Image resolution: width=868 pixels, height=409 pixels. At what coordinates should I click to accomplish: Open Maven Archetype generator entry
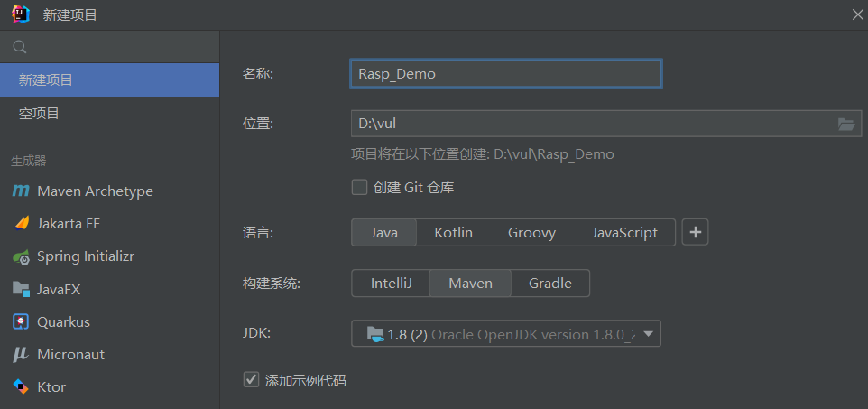[x=109, y=191]
